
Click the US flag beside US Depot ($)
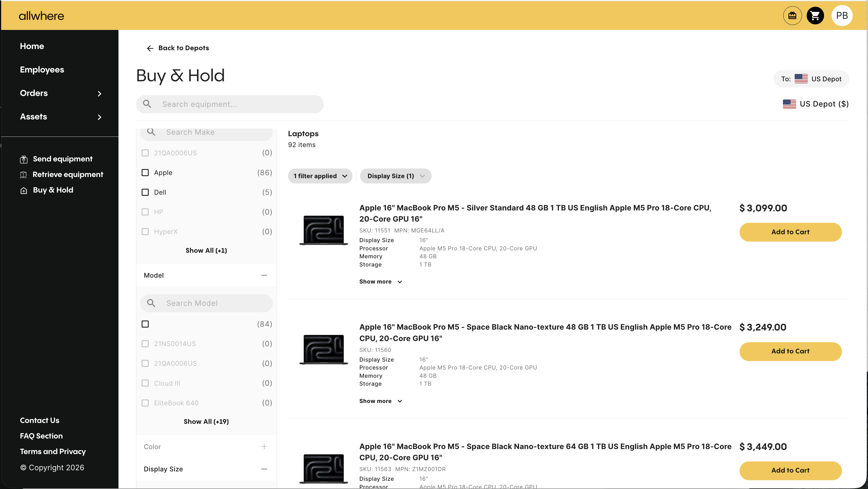789,104
